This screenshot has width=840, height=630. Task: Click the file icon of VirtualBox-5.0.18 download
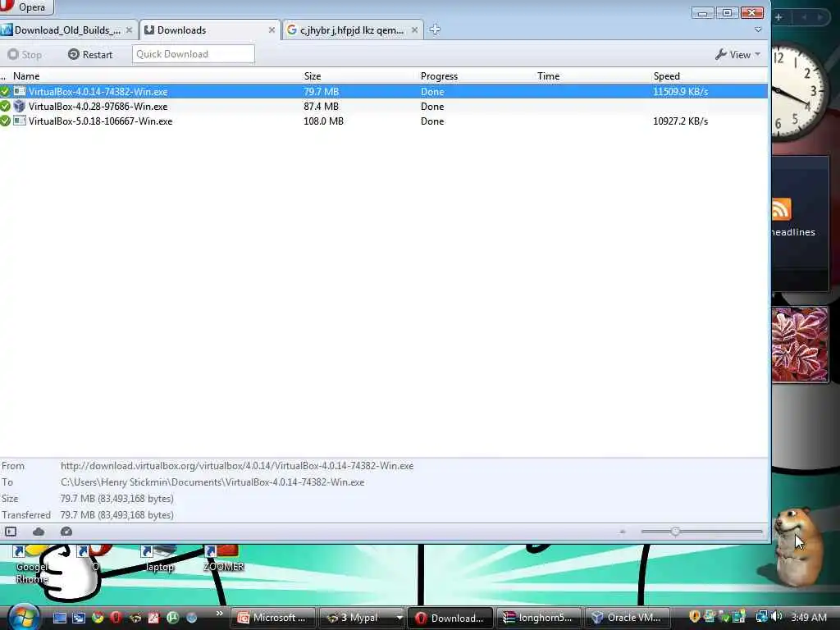click(x=20, y=121)
